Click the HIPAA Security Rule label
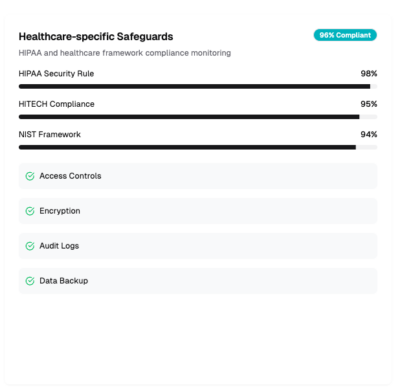 (56, 74)
